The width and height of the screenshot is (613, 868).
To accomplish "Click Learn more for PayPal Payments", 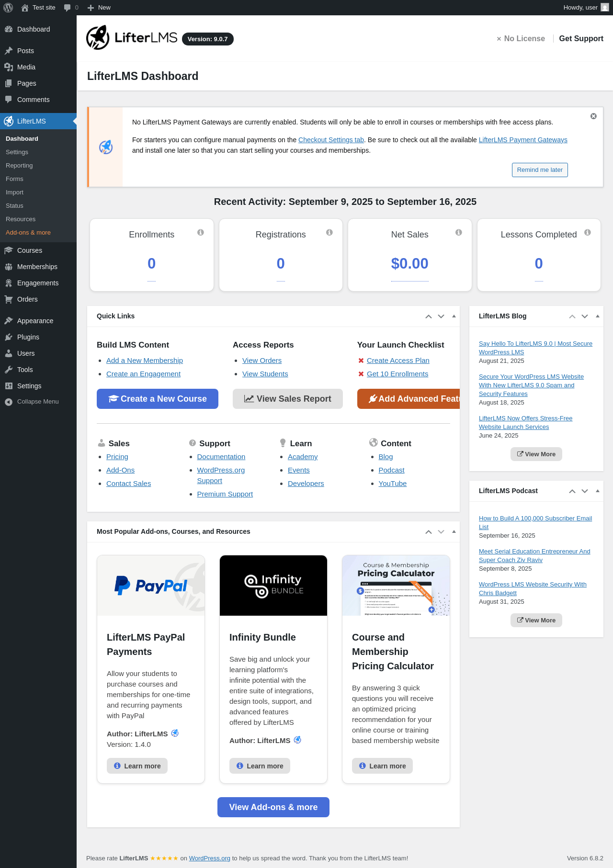I will pos(137,766).
